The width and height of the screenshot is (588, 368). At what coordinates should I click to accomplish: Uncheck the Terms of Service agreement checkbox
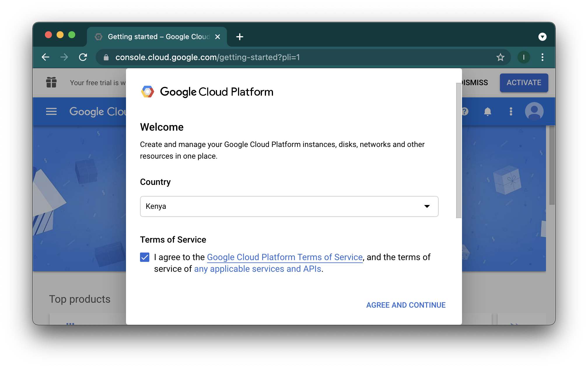pos(145,257)
